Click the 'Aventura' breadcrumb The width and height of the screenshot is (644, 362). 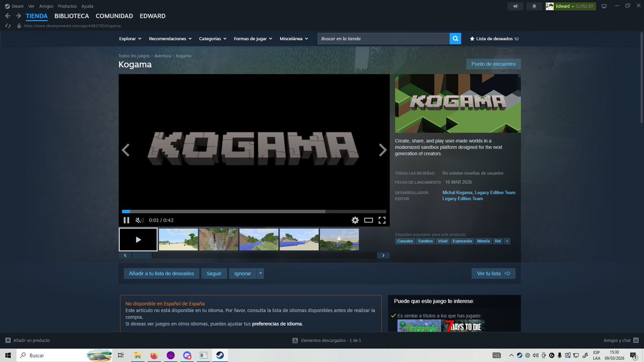(163, 56)
